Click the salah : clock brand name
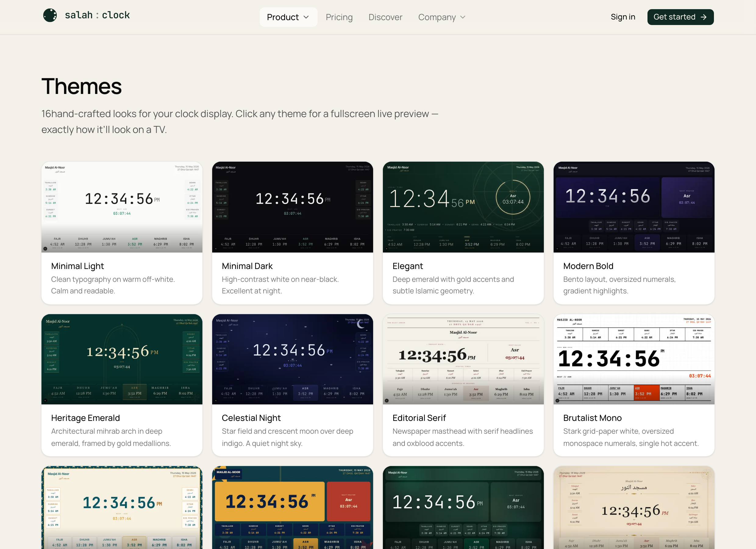The width and height of the screenshot is (756, 549). (97, 15)
